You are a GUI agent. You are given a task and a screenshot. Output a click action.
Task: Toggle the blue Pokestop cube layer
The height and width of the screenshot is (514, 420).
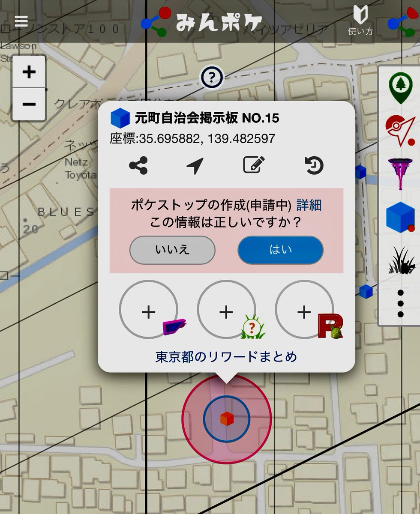[401, 217]
